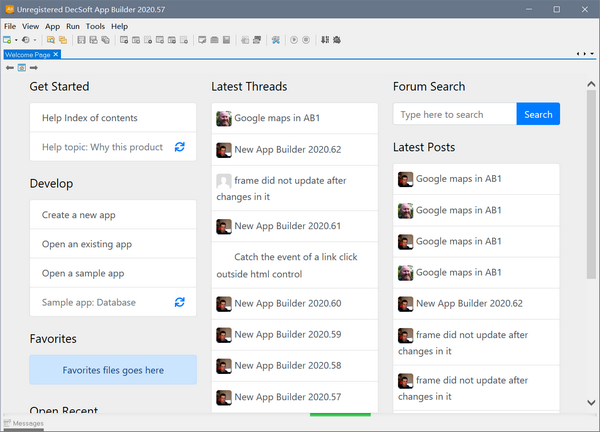This screenshot has width=600, height=432.
Task: Refresh the Sample app: Database entry
Action: pyautogui.click(x=179, y=302)
